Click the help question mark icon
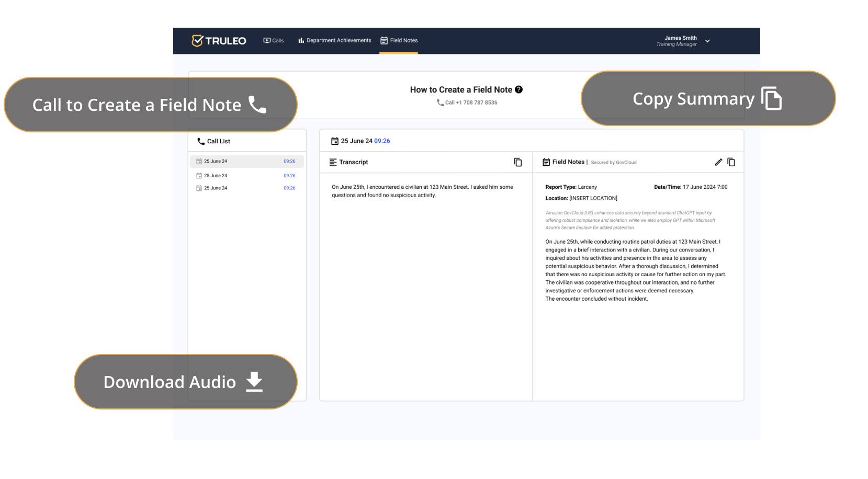Image resolution: width=868 pixels, height=479 pixels. coord(518,89)
